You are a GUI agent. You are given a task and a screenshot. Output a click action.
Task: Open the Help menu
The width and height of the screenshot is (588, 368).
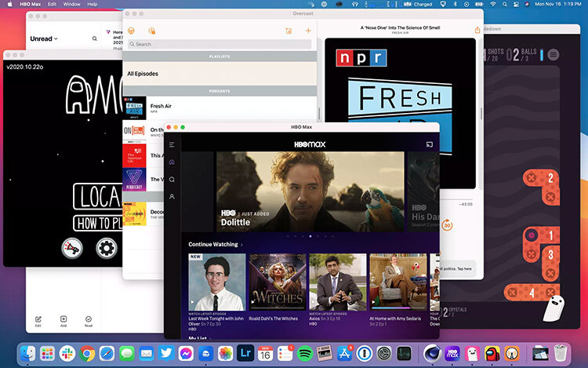click(x=93, y=4)
